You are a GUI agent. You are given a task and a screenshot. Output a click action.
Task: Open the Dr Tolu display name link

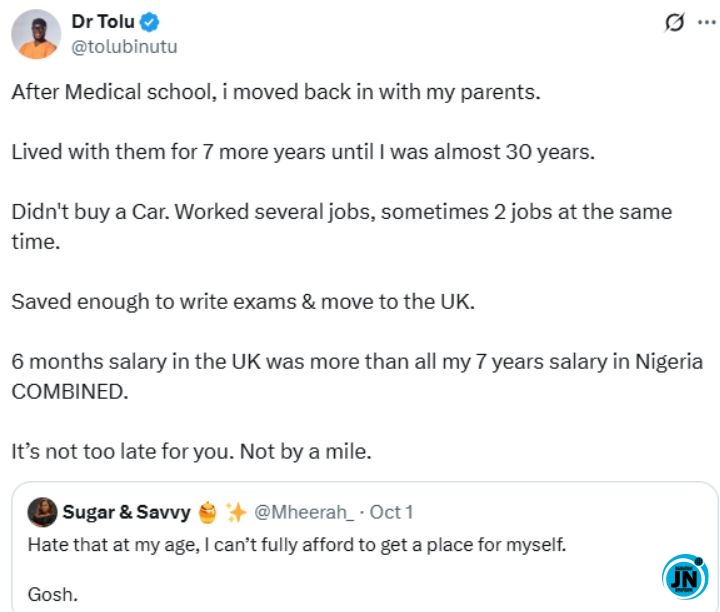(x=103, y=22)
